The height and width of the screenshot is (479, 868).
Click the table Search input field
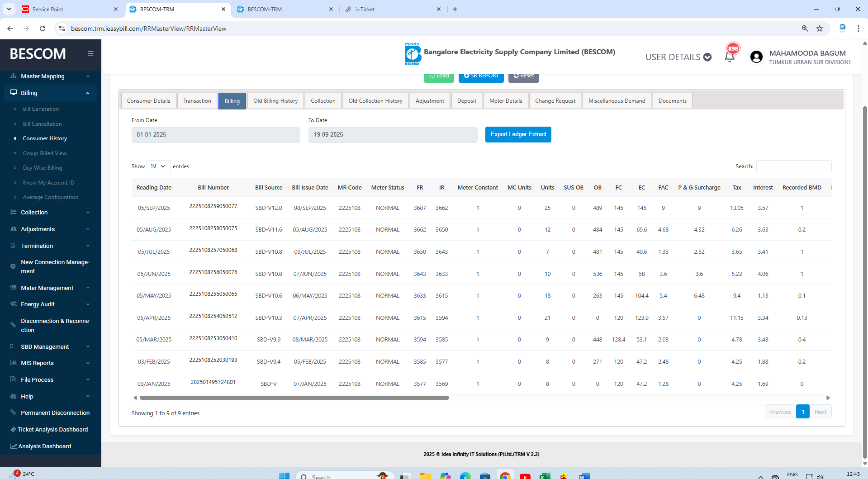[793, 166]
